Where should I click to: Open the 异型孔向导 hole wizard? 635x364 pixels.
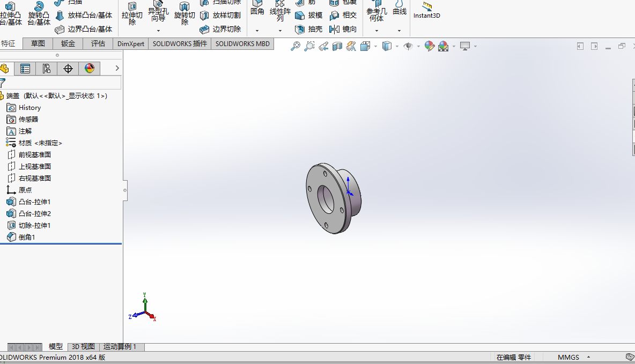158,11
